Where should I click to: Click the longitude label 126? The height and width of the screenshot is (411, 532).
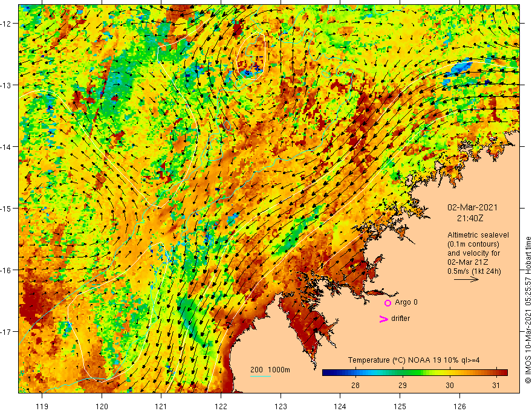tap(459, 406)
